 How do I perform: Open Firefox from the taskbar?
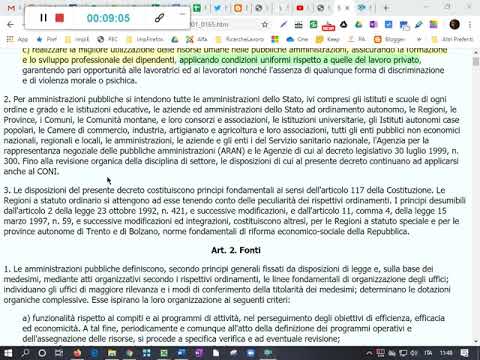coord(77,353)
